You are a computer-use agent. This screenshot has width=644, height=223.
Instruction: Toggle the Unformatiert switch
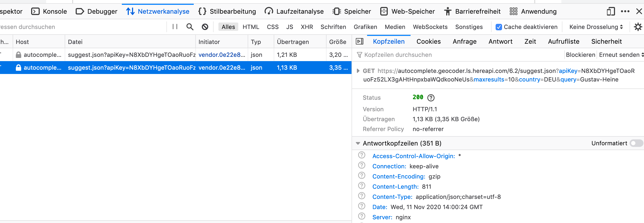pyautogui.click(x=636, y=143)
